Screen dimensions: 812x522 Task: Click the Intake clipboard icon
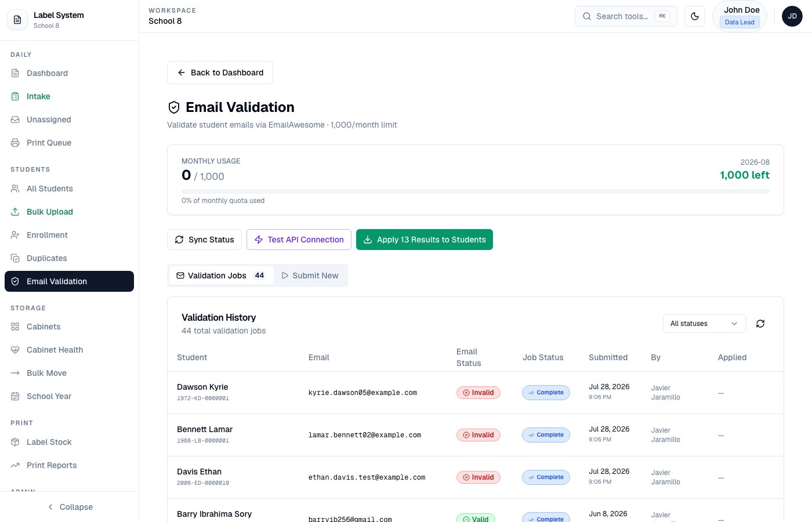[x=15, y=96]
